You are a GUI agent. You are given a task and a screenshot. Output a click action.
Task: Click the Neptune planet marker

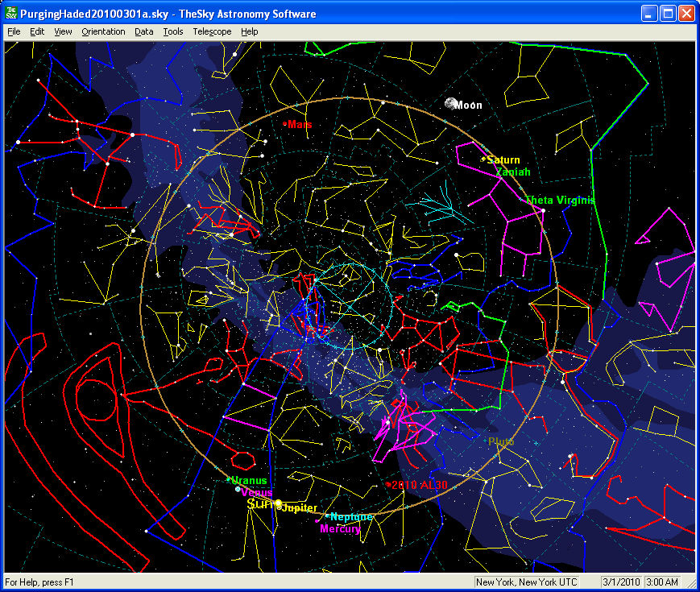(328, 515)
